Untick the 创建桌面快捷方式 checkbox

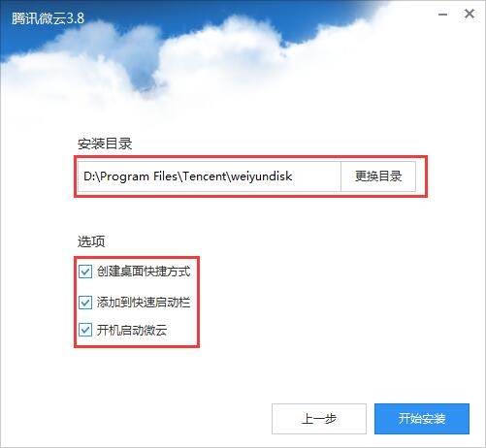pyautogui.click(x=85, y=272)
